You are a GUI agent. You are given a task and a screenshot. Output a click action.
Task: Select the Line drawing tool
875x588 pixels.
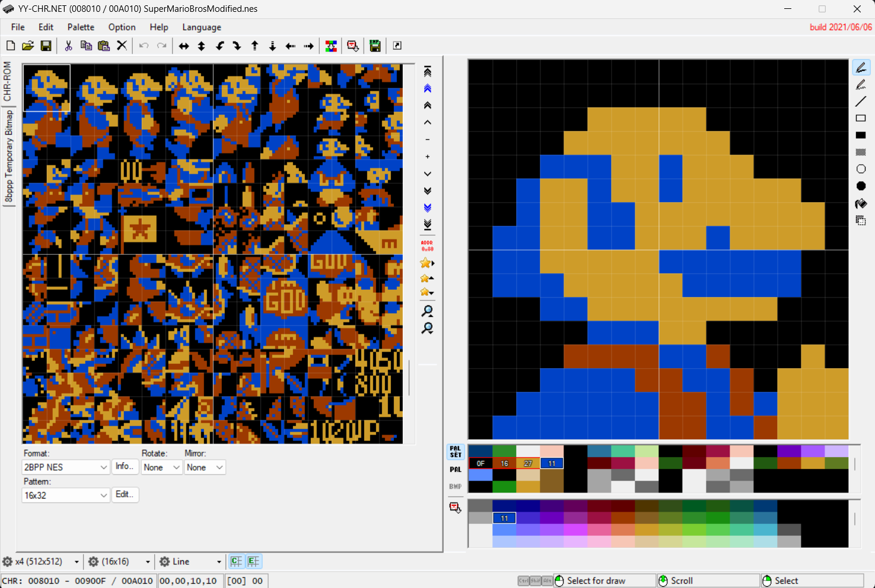tap(861, 101)
